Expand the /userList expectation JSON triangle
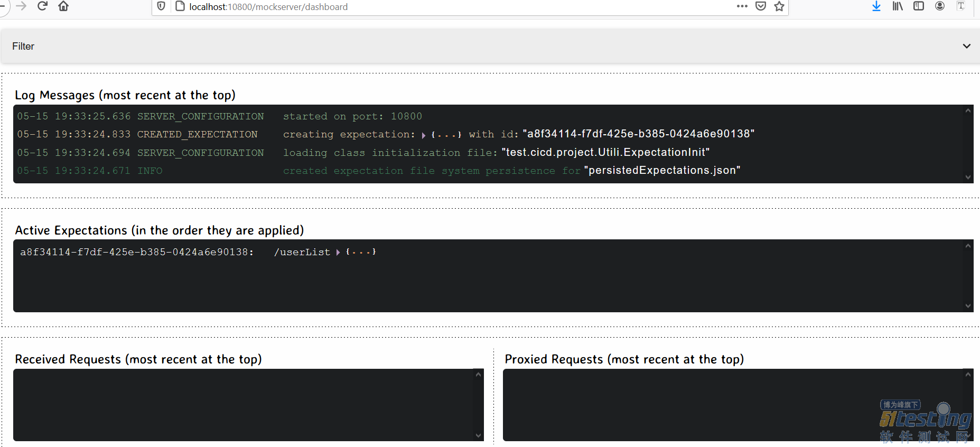The height and width of the screenshot is (447, 980). [x=338, y=253]
